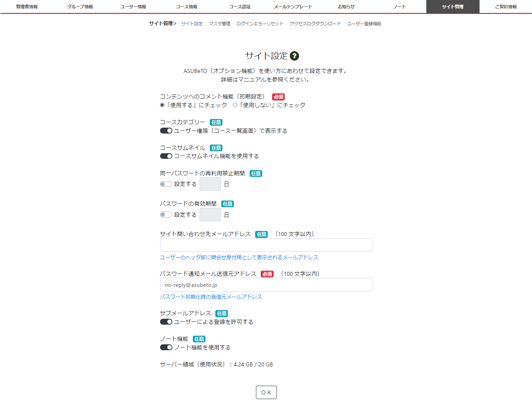Image resolution: width=532 pixels, height=405 pixels.
Task: Go to アクセスログダウンロード submenu link
Action: pyautogui.click(x=315, y=24)
